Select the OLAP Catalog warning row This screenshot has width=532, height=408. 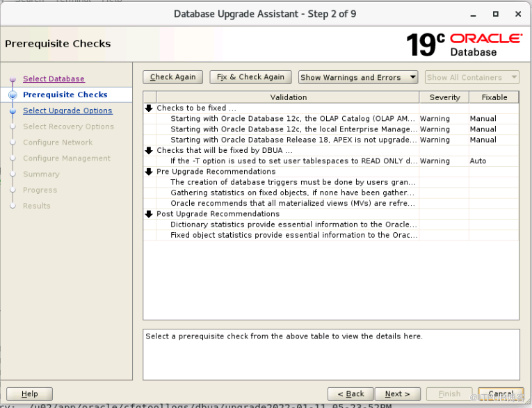[x=331, y=119]
